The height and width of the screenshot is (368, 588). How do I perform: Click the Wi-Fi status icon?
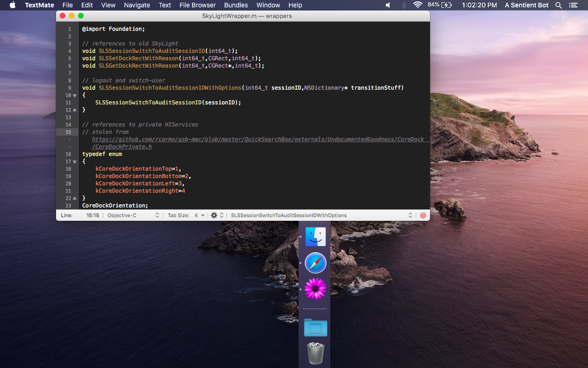[x=418, y=5]
